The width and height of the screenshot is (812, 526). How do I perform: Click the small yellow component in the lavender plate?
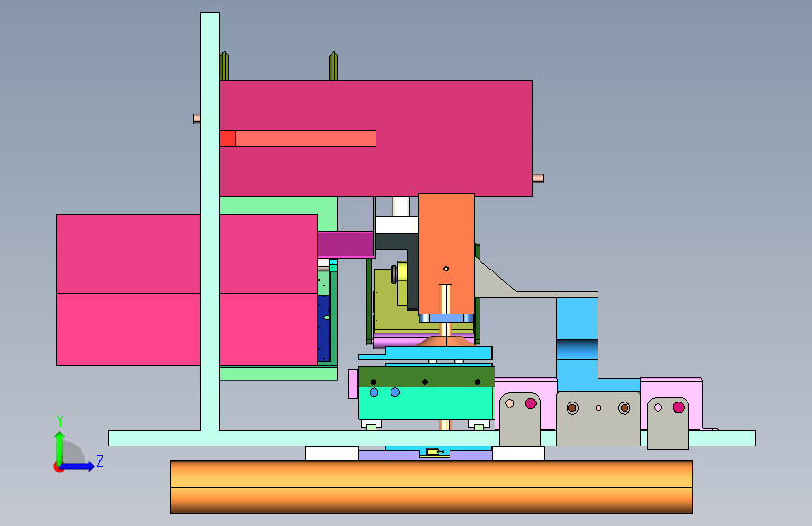tap(433, 452)
